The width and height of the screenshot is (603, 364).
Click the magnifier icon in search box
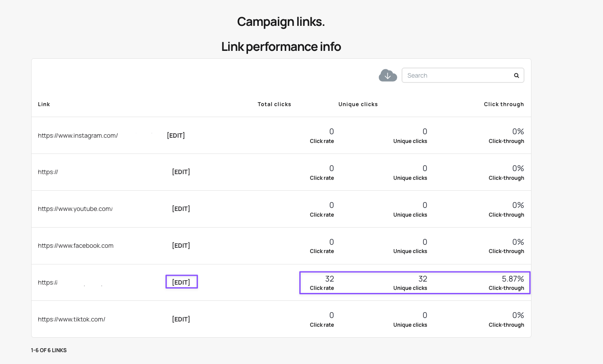click(517, 75)
